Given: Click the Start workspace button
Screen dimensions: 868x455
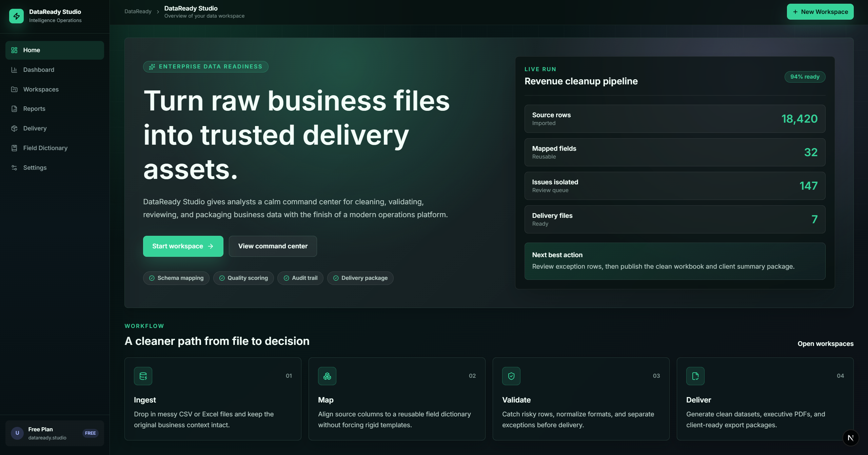Looking at the screenshot, I should click(x=183, y=246).
